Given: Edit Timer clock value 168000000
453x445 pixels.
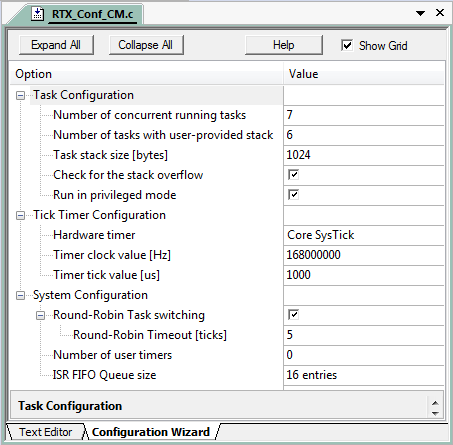Looking at the screenshot, I should click(x=364, y=255).
